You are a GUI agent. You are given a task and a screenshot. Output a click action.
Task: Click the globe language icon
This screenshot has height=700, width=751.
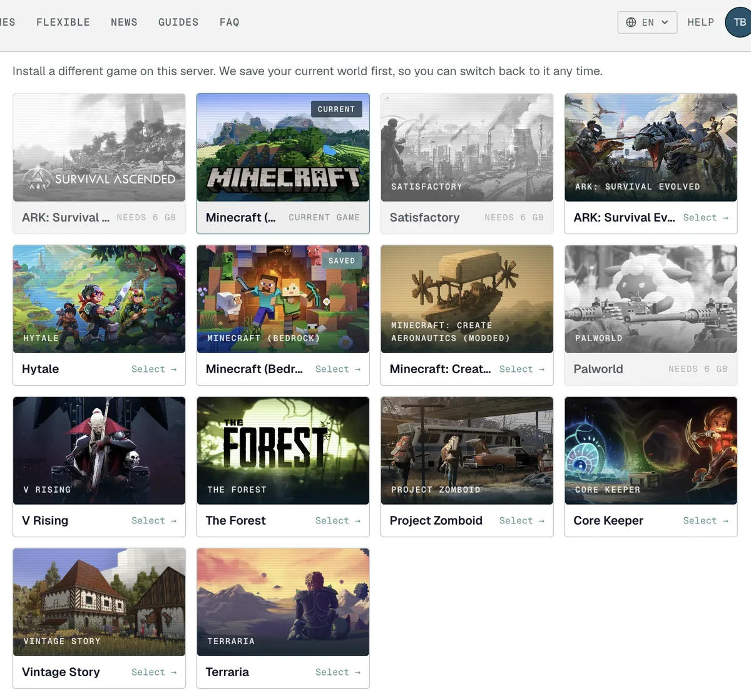click(631, 22)
